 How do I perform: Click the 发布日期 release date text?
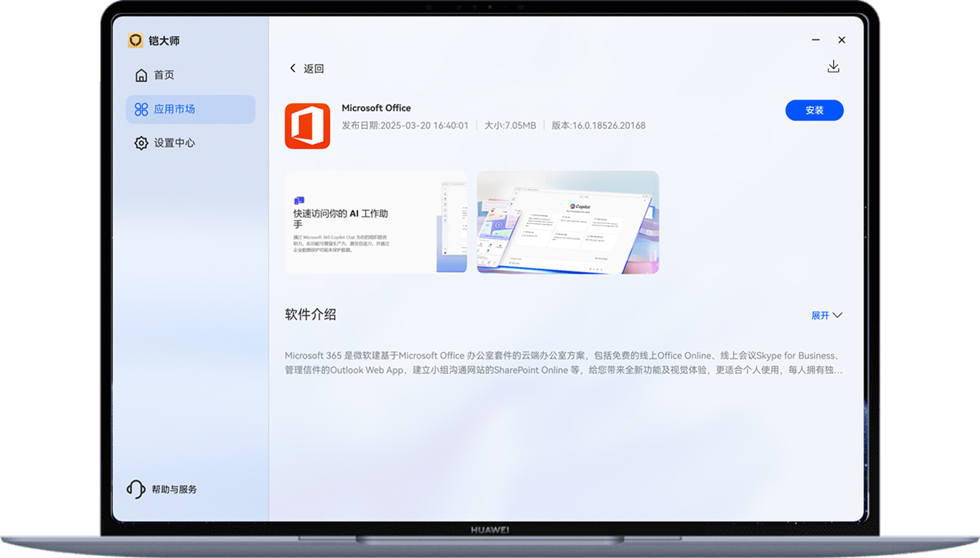(x=405, y=125)
